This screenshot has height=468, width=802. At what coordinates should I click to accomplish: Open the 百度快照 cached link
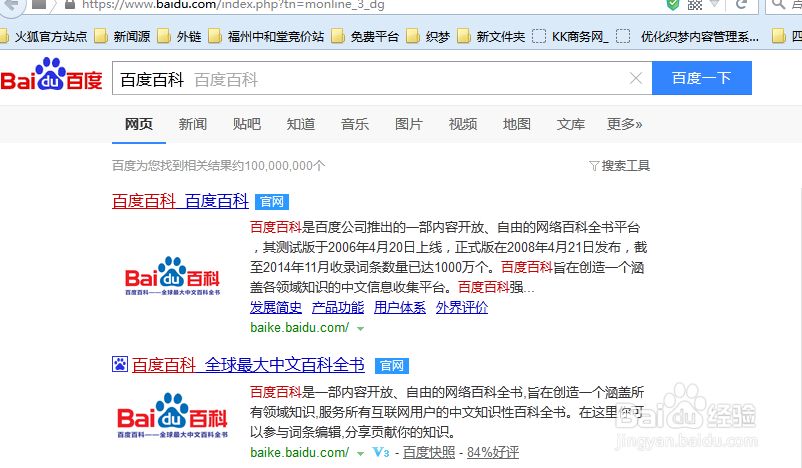point(429,453)
